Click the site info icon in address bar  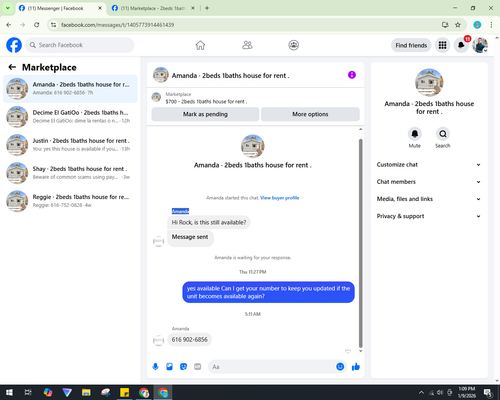point(53,25)
